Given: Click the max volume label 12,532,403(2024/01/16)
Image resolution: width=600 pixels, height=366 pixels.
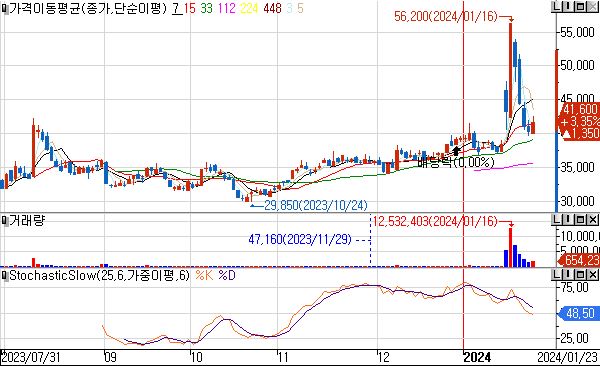Looking at the screenshot, I should [435, 221].
